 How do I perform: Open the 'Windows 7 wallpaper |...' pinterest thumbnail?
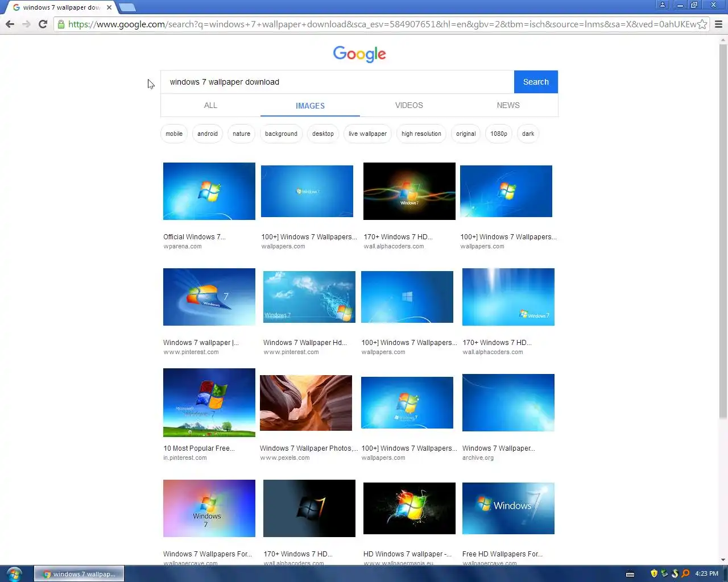click(x=209, y=297)
